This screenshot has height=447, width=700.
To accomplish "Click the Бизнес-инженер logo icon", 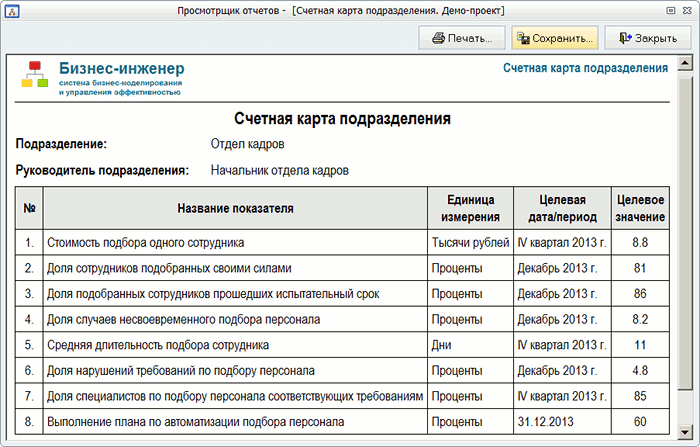I will click(35, 74).
